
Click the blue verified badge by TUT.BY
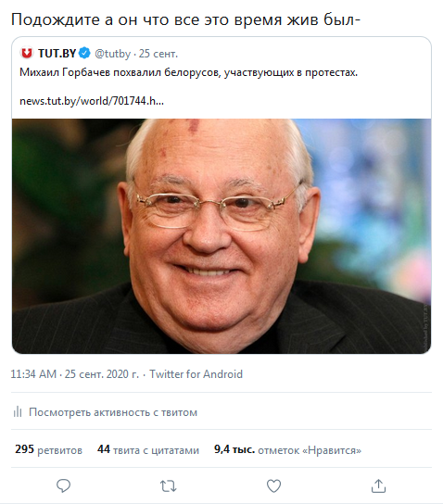pos(85,53)
